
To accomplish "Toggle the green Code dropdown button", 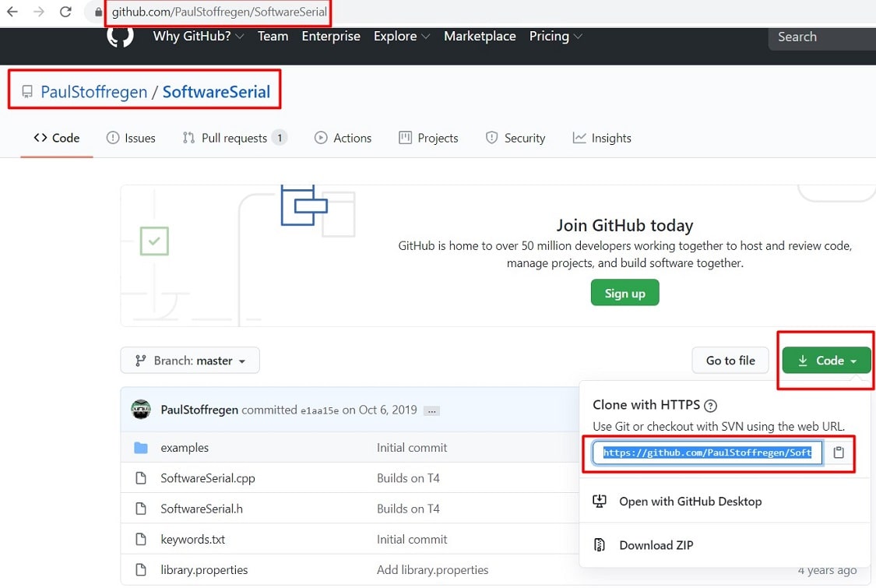I will pos(826,361).
